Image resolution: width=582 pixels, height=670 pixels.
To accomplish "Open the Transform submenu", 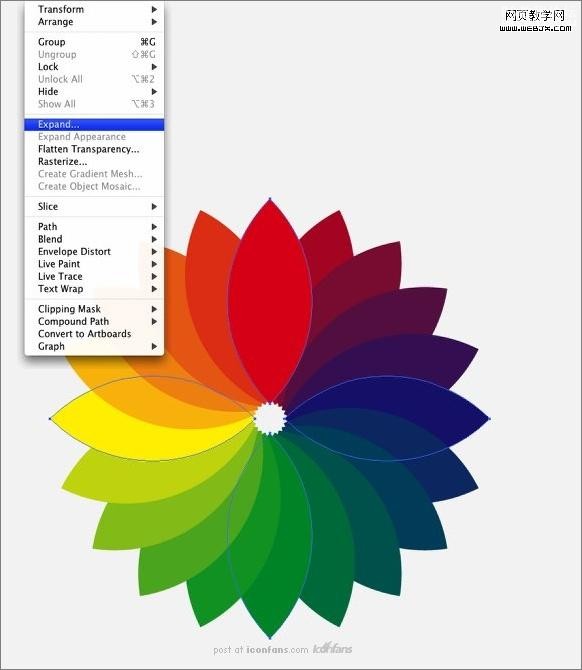I will tap(94, 9).
